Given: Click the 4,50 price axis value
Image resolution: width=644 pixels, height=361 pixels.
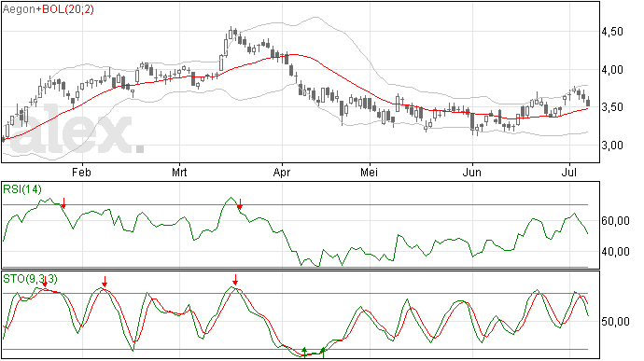Looking at the screenshot, I should pos(612,32).
